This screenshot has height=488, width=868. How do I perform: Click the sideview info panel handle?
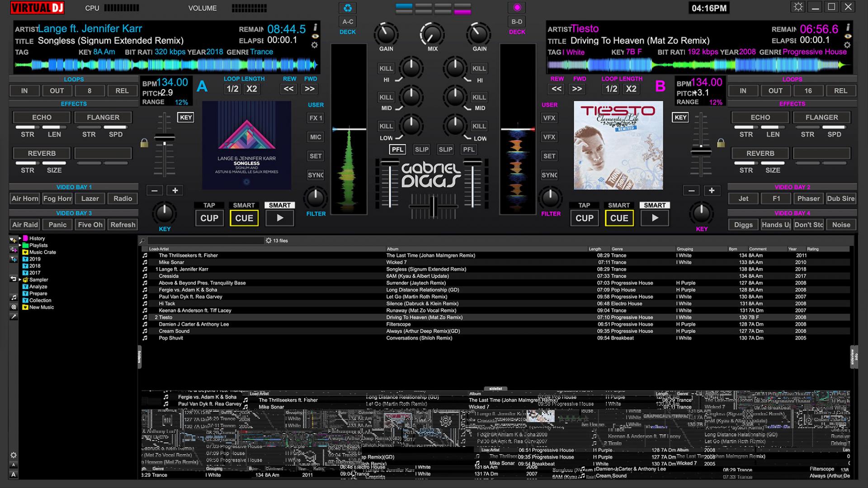pos(854,357)
